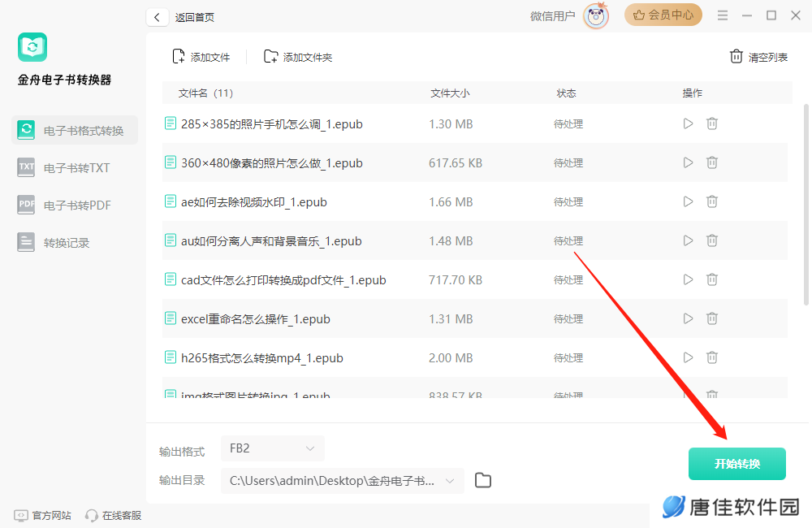
Task: Click the file list vertical scrollbar
Action: click(806, 205)
